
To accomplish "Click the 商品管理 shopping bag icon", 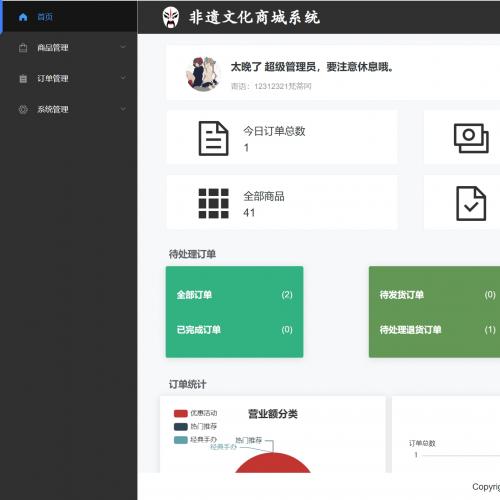I will pos(23,48).
